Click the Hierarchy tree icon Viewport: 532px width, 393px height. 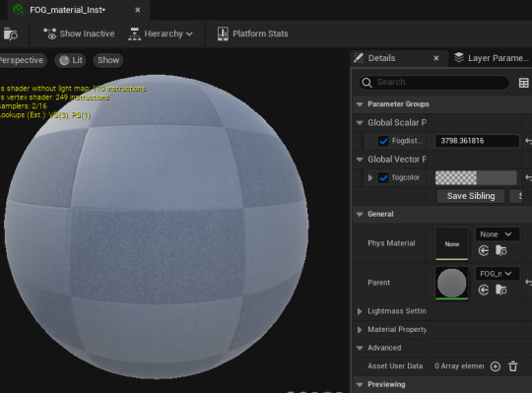coord(135,33)
